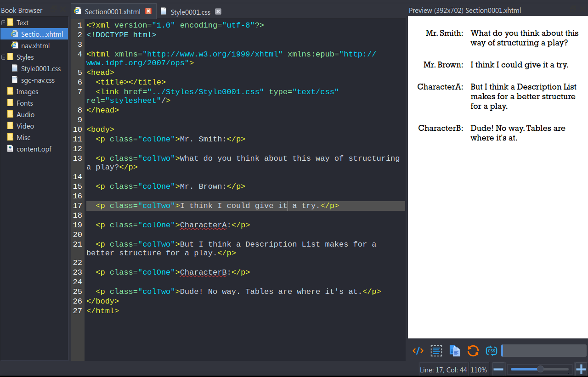Open nav.xhtml in the Book Browser
The height and width of the screenshot is (377, 588).
[35, 46]
